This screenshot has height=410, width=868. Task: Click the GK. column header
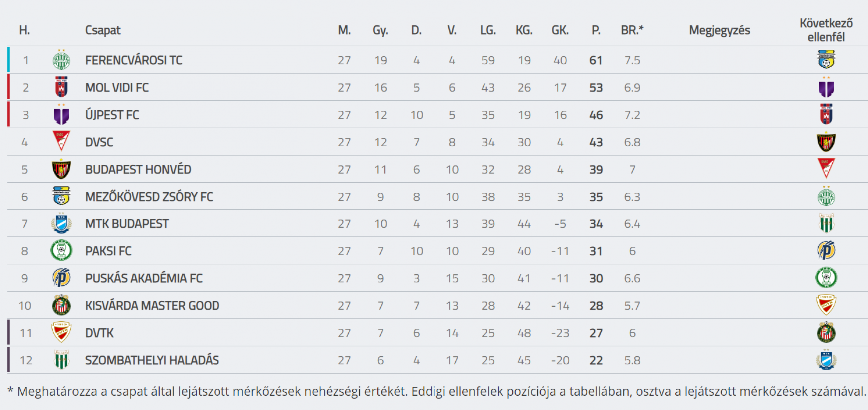click(x=560, y=30)
